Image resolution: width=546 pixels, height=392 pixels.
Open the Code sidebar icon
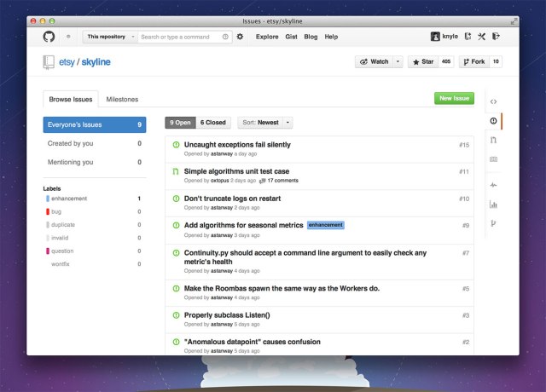coord(493,101)
